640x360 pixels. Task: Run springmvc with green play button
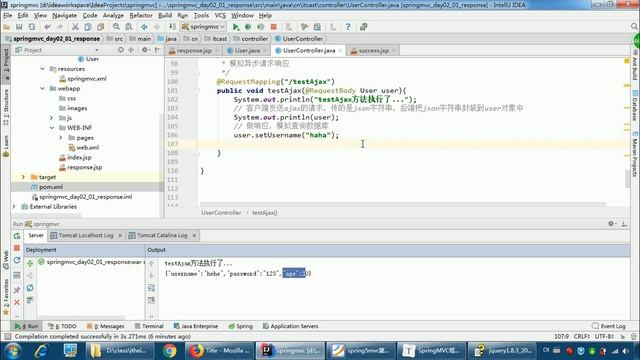236,27
